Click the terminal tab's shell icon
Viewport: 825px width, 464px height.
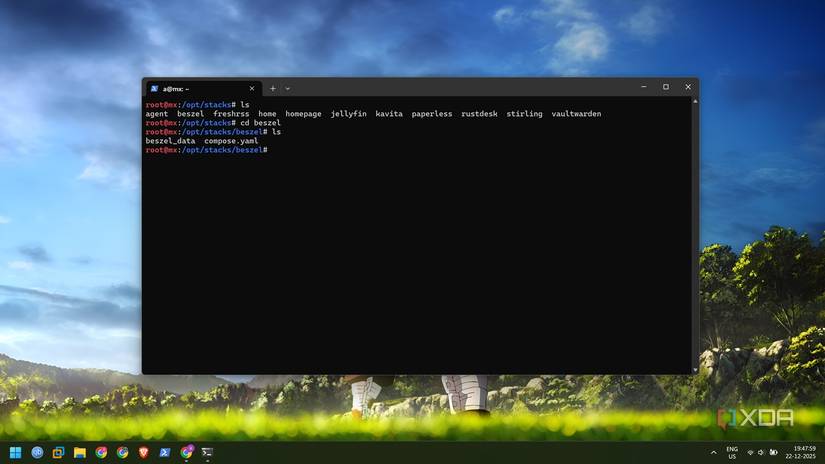click(154, 89)
